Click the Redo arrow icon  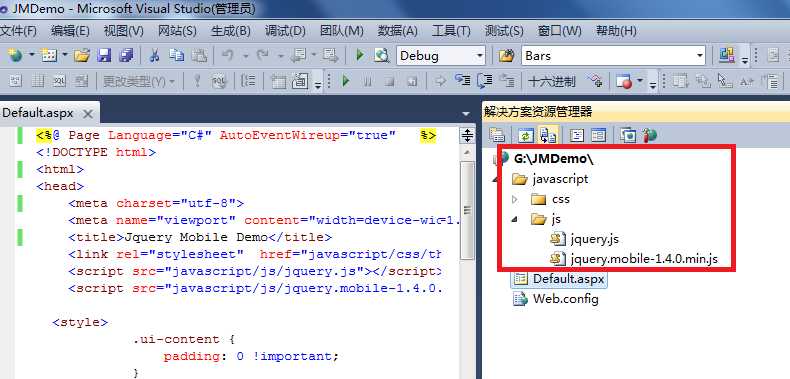point(262,55)
